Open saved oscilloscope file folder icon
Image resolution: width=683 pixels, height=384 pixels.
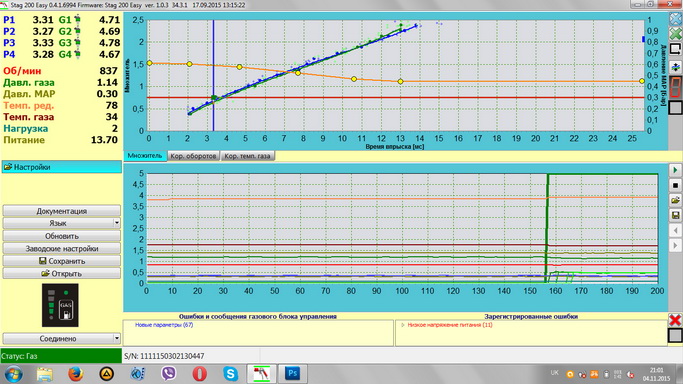point(675,200)
